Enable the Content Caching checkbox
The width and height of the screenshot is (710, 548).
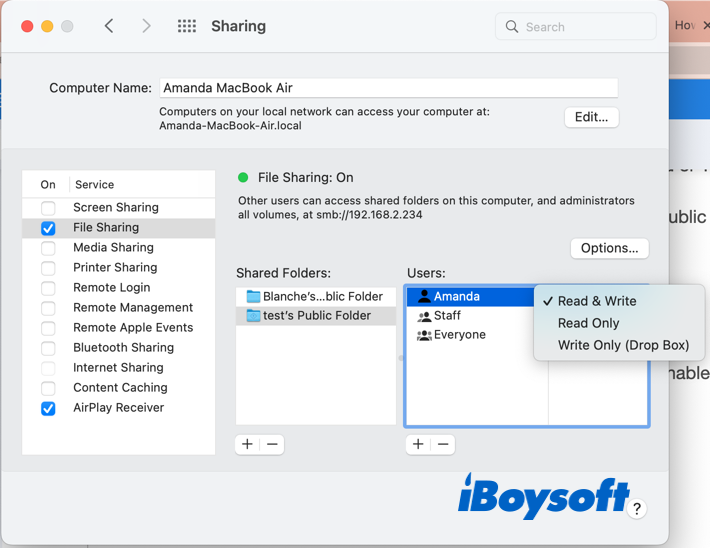tap(48, 388)
